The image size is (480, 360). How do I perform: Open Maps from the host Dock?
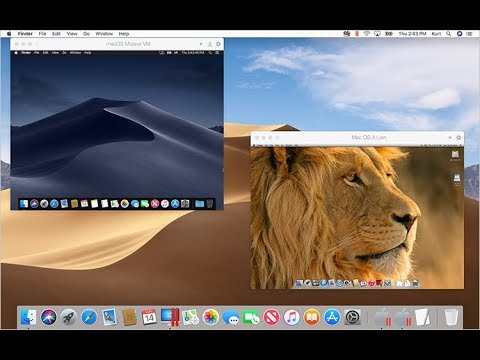point(190,317)
